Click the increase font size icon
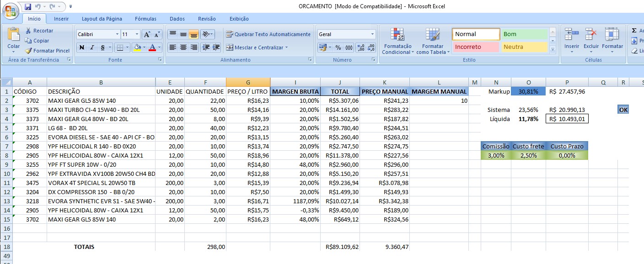This screenshot has width=644, height=264. click(147, 35)
